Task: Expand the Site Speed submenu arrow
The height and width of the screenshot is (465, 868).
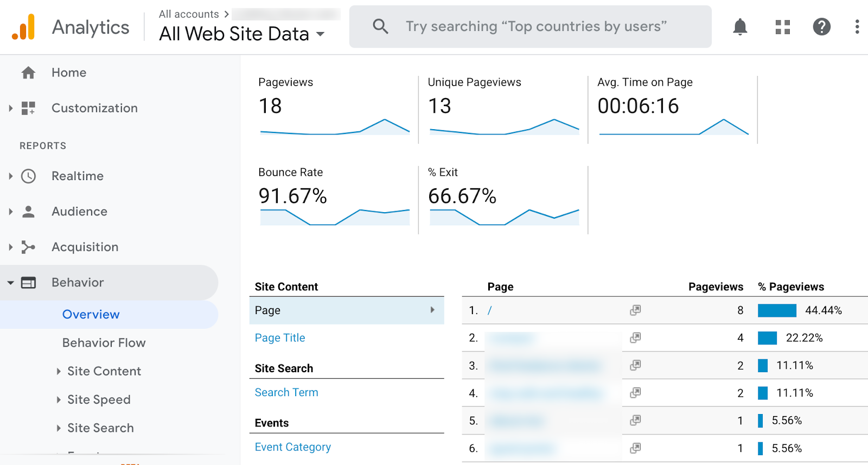Action: [x=59, y=400]
